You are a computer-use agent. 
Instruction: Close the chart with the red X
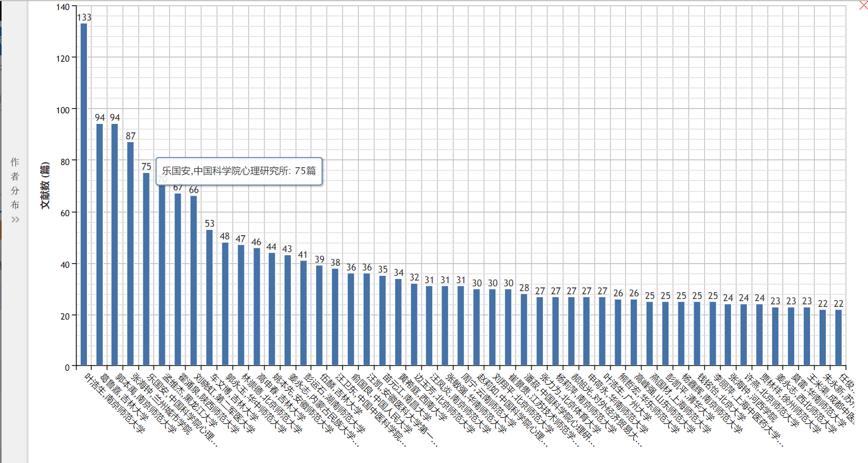pyautogui.click(x=863, y=6)
